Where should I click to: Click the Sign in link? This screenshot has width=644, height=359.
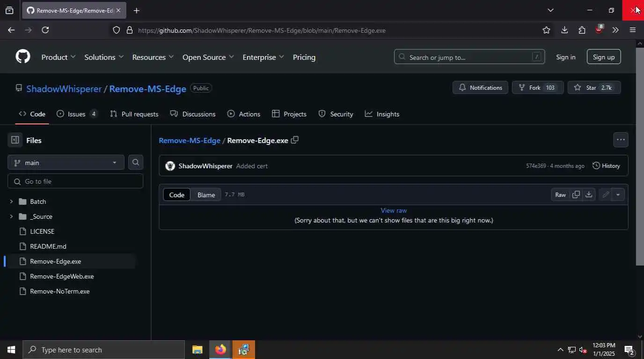pos(566,57)
